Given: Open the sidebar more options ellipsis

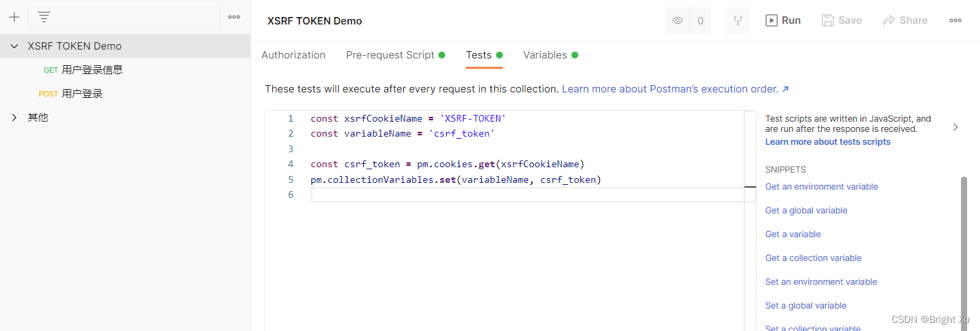Looking at the screenshot, I should coord(234,17).
